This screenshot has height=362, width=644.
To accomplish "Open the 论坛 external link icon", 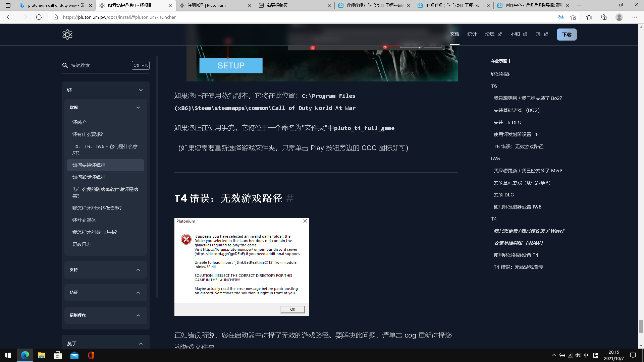I will click(x=499, y=34).
